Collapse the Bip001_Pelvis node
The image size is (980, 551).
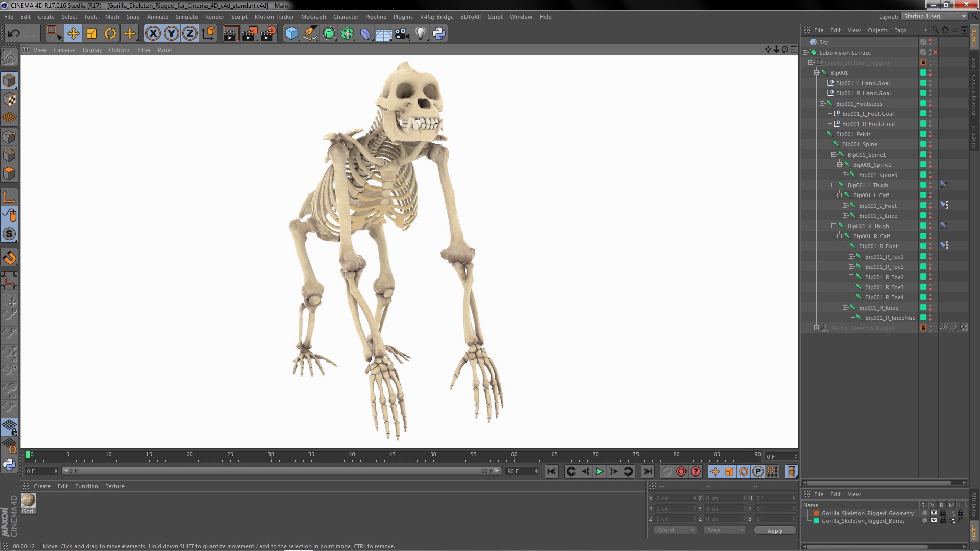point(822,134)
